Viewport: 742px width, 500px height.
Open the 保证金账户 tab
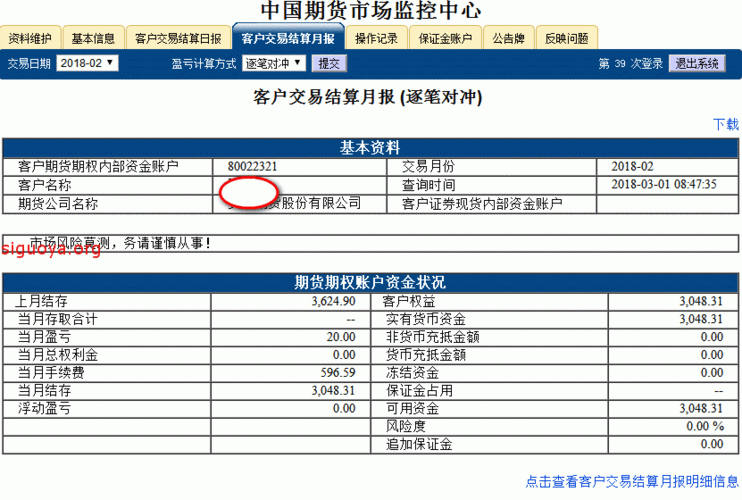coord(445,38)
